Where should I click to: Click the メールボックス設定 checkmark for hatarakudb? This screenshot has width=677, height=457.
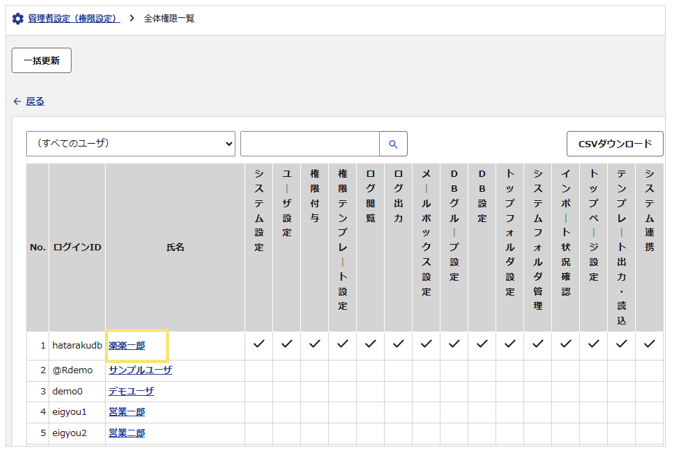point(427,344)
